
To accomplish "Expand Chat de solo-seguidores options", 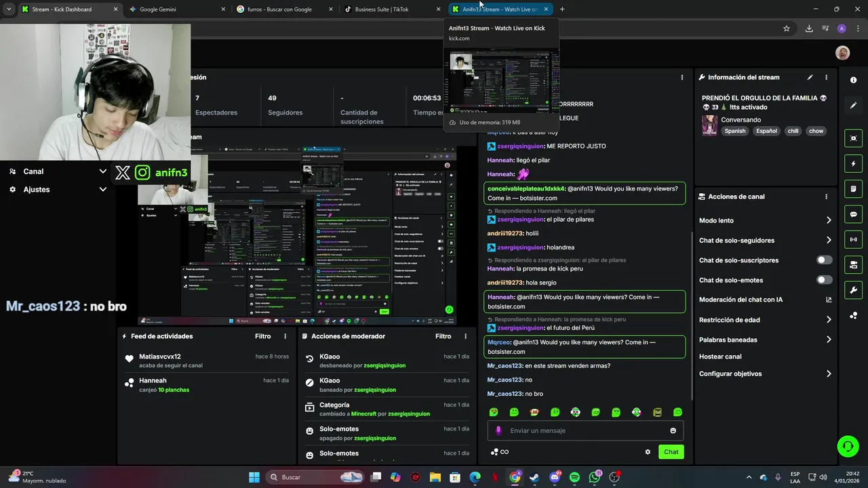I will pos(829,240).
